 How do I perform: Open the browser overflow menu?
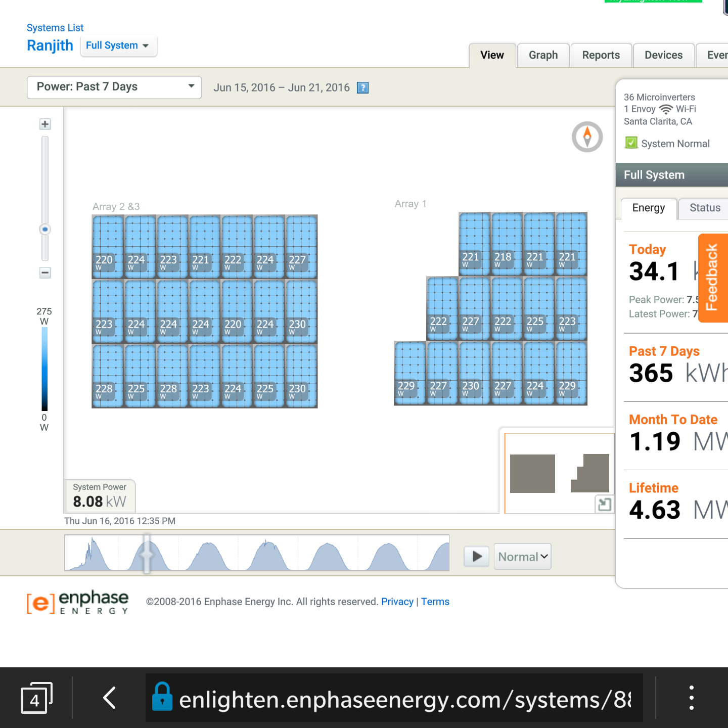[691, 697]
